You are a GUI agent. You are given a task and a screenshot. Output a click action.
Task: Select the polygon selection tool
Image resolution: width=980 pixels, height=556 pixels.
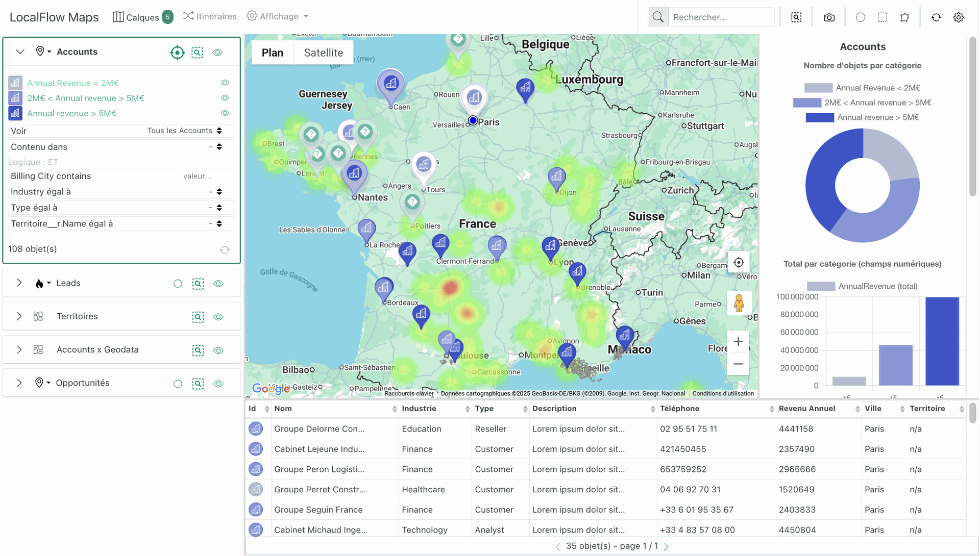pyautogui.click(x=904, y=17)
